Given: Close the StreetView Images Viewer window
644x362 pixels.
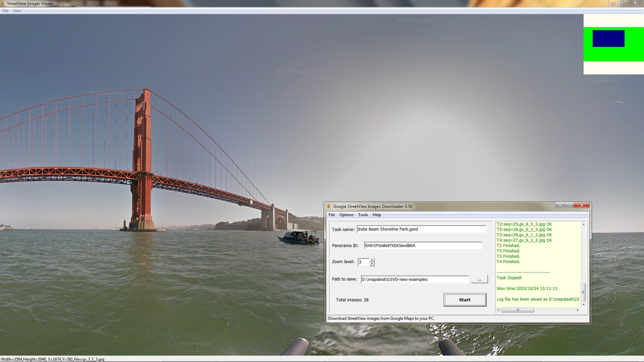Looking at the screenshot, I should (635, 3).
